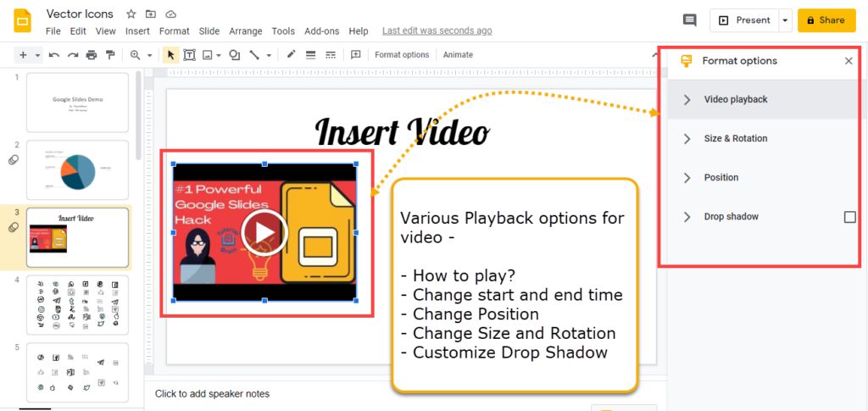Screen dimensions: 868x411
Task: Select slide 4 icons thumbnail
Action: 77,305
